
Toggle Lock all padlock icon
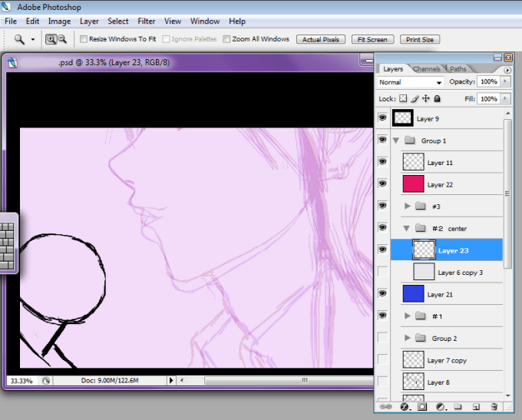(x=438, y=98)
